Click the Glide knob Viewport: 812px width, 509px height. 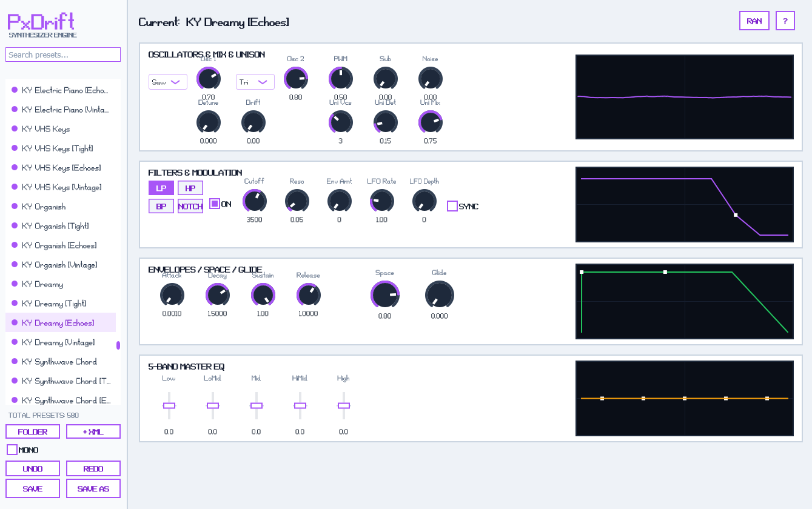[439, 295]
